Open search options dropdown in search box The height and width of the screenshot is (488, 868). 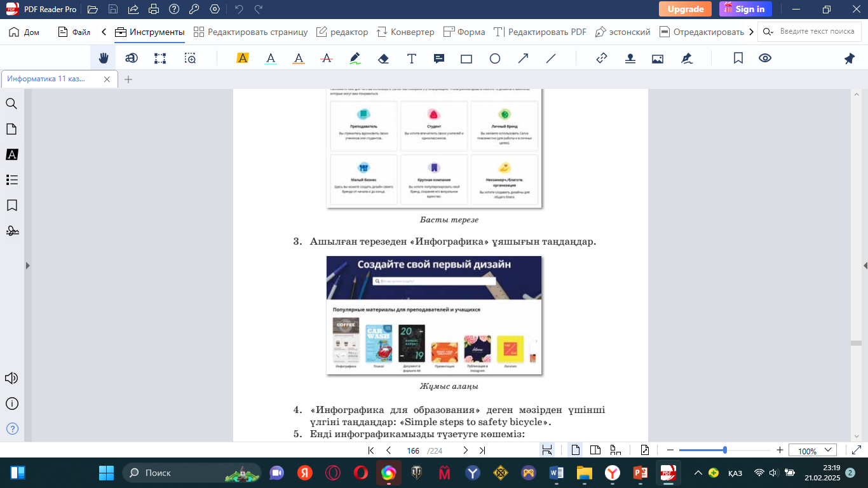click(769, 32)
